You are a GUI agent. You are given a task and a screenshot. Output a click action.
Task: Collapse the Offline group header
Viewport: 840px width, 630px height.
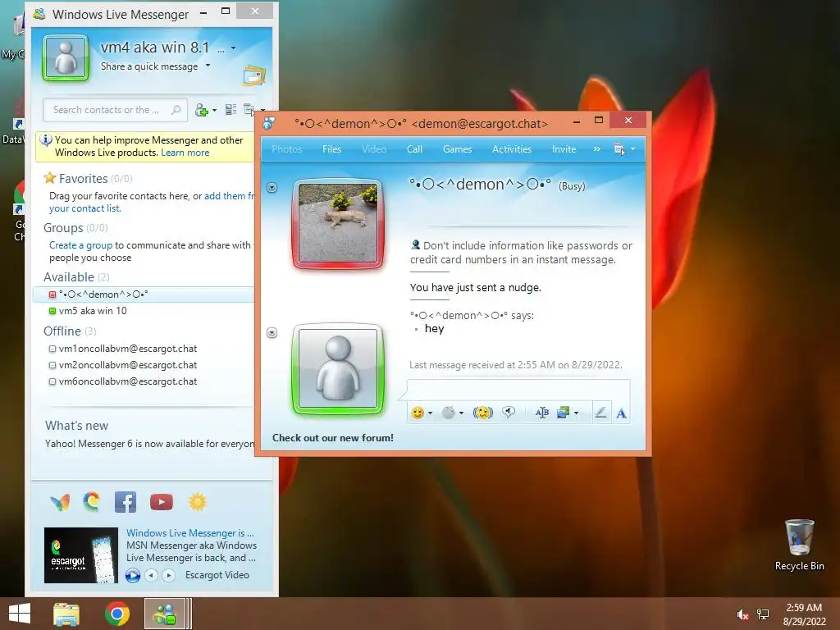pos(70,331)
